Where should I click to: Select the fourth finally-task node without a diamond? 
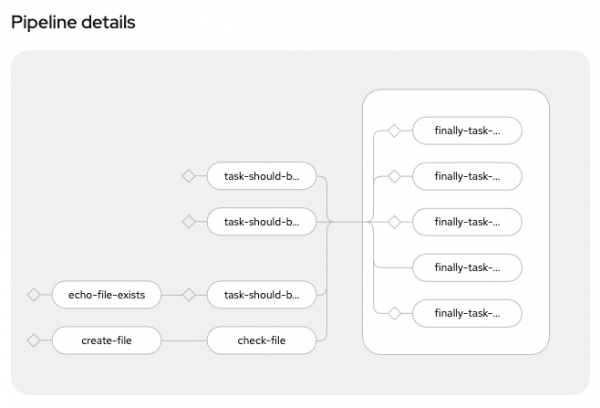467,267
